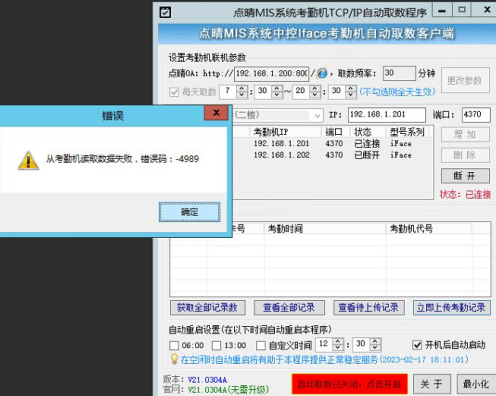Click 断开 button to disconnect
The width and height of the screenshot is (496, 396).
pyautogui.click(x=465, y=176)
